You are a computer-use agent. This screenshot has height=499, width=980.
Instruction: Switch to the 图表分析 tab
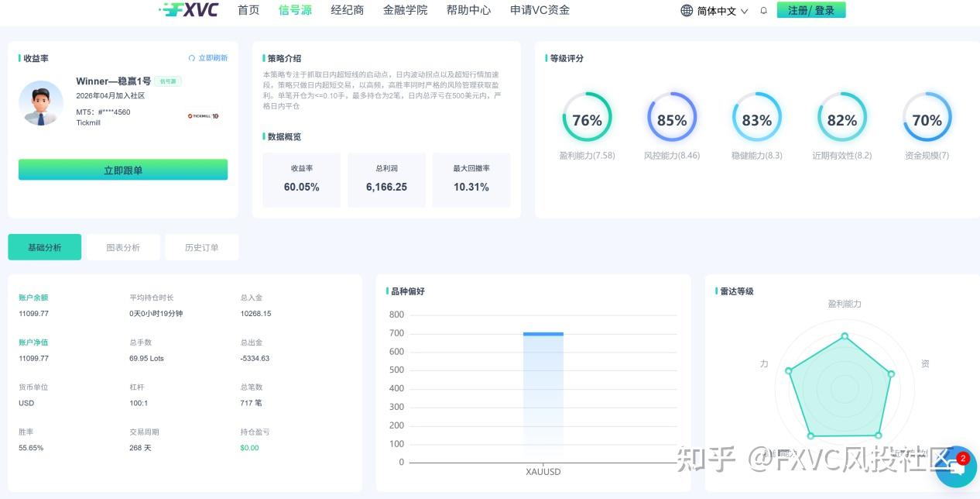tap(123, 246)
